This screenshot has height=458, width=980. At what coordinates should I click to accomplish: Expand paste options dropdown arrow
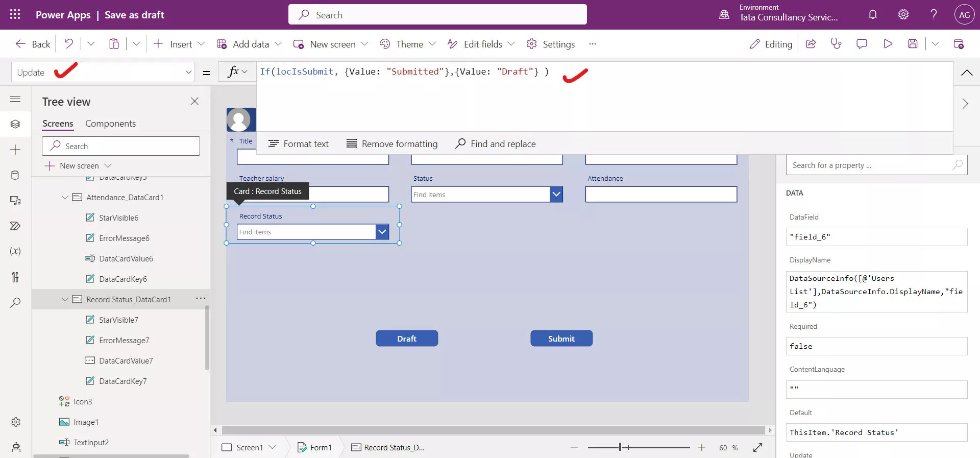point(136,44)
